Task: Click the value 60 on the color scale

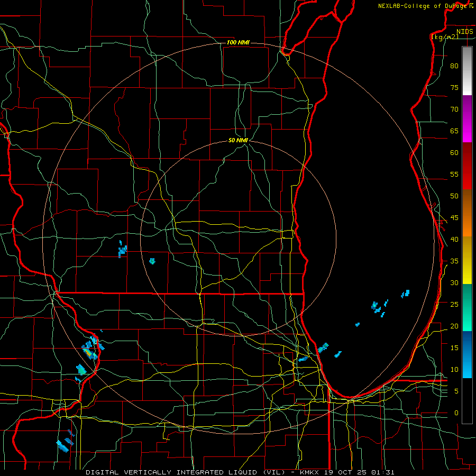Action: coord(454,153)
